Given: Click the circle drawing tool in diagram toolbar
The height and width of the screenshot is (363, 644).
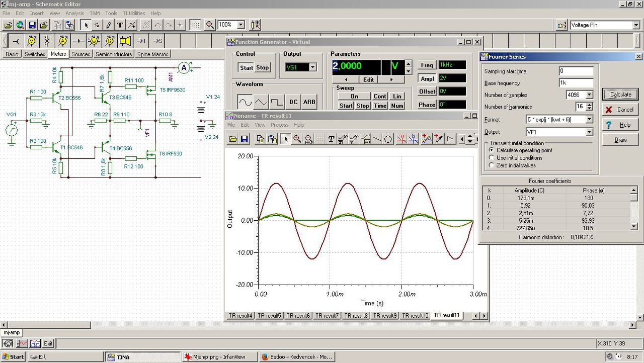Looking at the screenshot, I should click(x=388, y=139).
